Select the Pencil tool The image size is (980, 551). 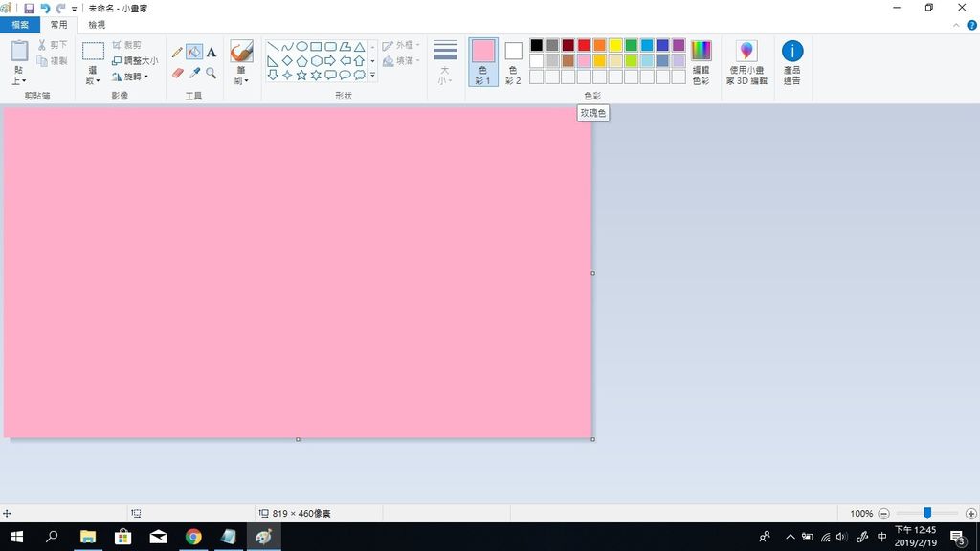(x=177, y=53)
